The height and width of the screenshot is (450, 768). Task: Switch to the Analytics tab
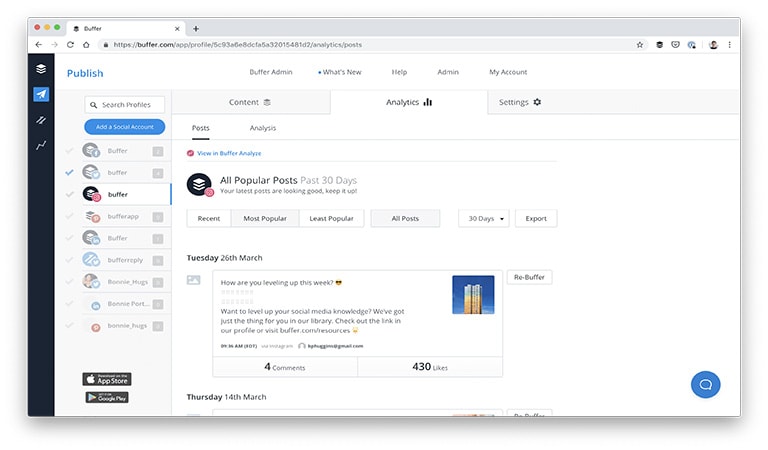[409, 102]
